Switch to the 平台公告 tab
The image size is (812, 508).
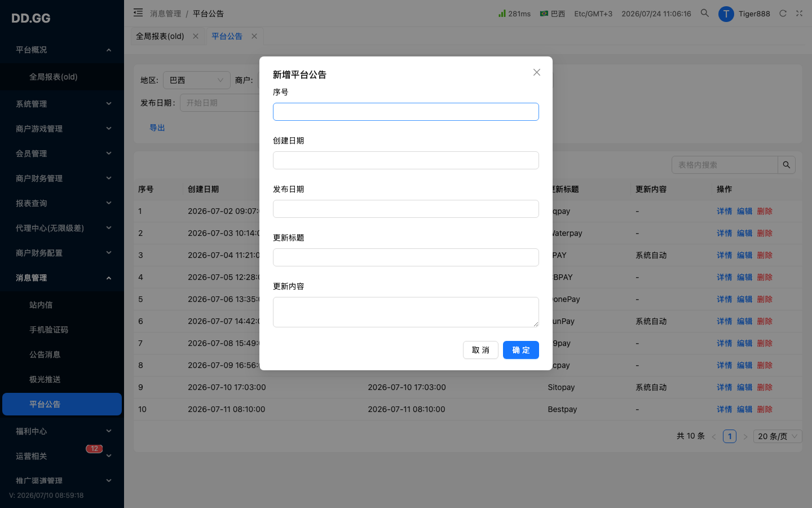tap(227, 36)
